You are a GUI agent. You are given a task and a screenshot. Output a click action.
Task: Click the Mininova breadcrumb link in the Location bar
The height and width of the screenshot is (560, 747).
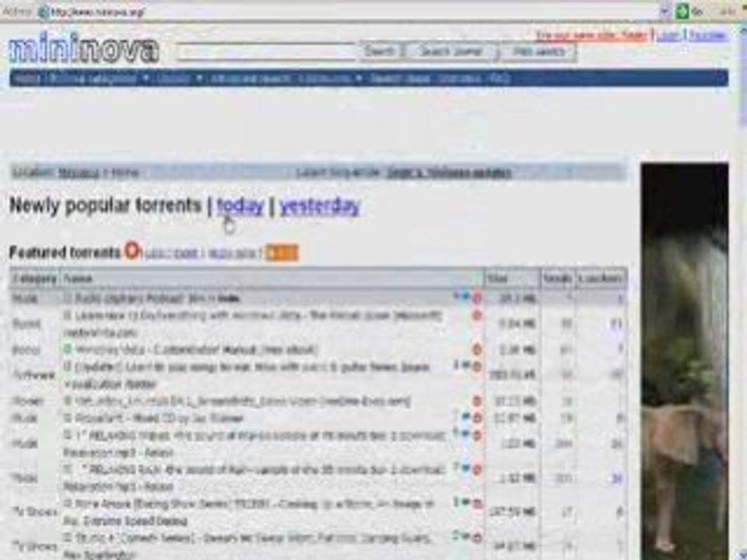click(79, 173)
